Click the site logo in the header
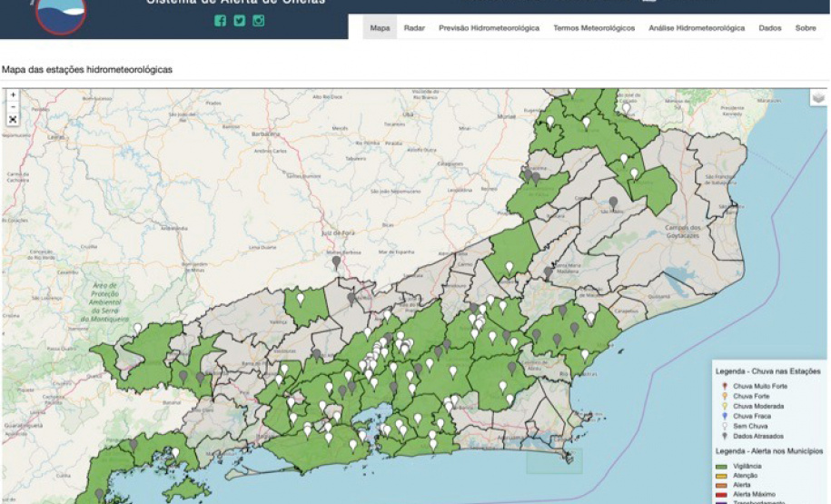This screenshot has height=504, width=831. [60, 13]
